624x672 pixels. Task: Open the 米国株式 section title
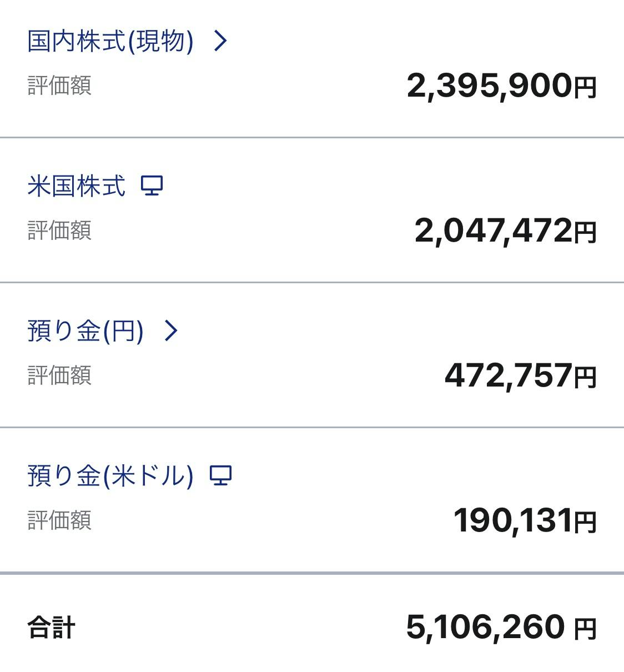click(x=77, y=185)
